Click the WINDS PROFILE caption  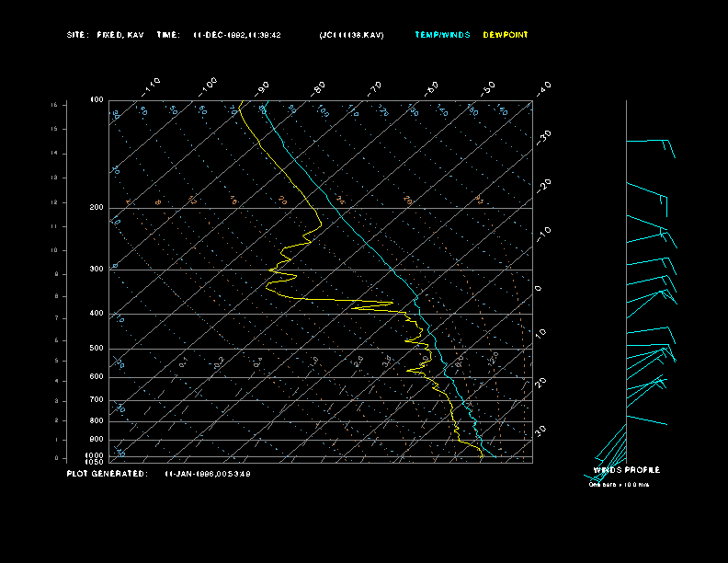[x=626, y=470]
